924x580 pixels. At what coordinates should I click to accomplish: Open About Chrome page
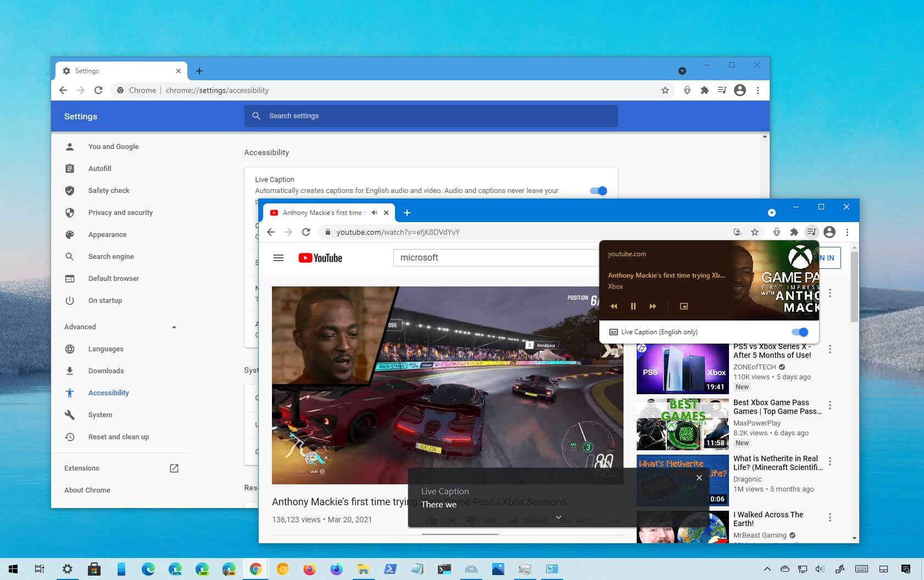coord(87,490)
